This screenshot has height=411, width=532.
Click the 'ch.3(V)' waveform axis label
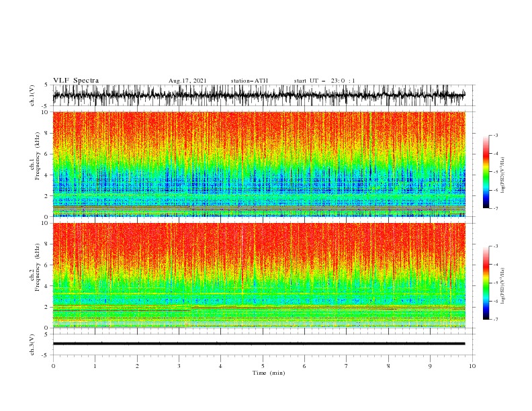coord(32,345)
